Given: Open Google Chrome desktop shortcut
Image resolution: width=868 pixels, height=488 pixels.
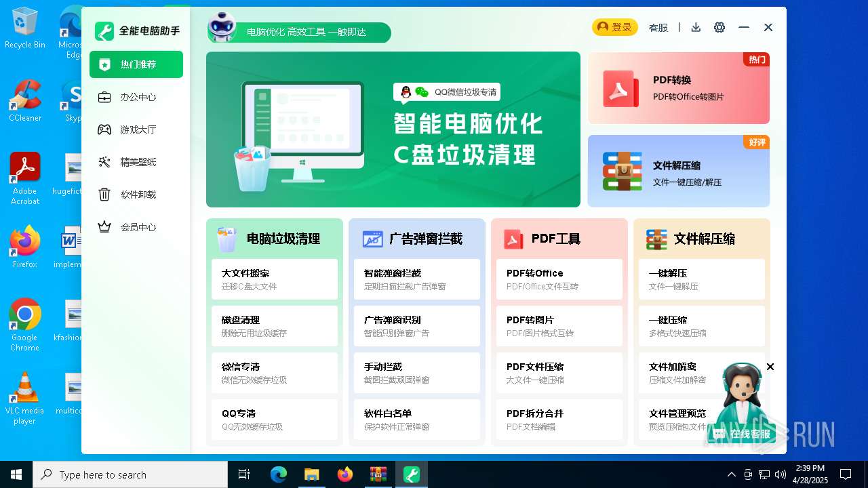Looking at the screenshot, I should (x=25, y=325).
